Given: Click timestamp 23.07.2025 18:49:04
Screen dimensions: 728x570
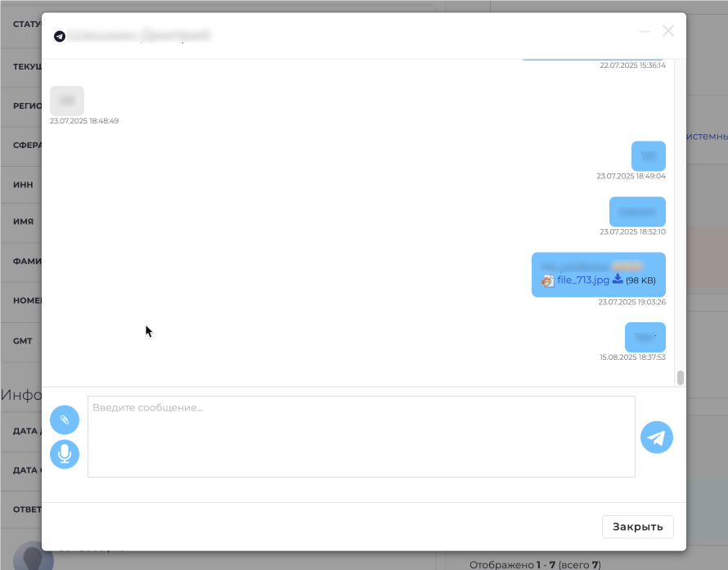Looking at the screenshot, I should [x=631, y=176].
